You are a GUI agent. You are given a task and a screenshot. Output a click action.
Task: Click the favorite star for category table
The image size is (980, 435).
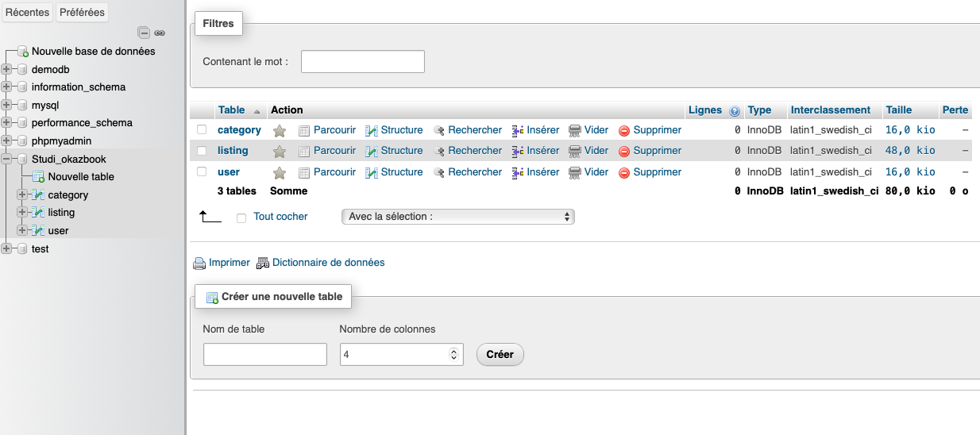pos(279,130)
